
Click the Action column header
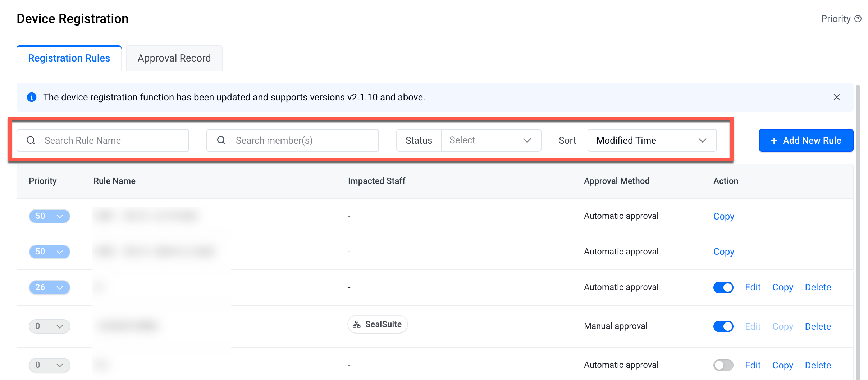click(726, 181)
